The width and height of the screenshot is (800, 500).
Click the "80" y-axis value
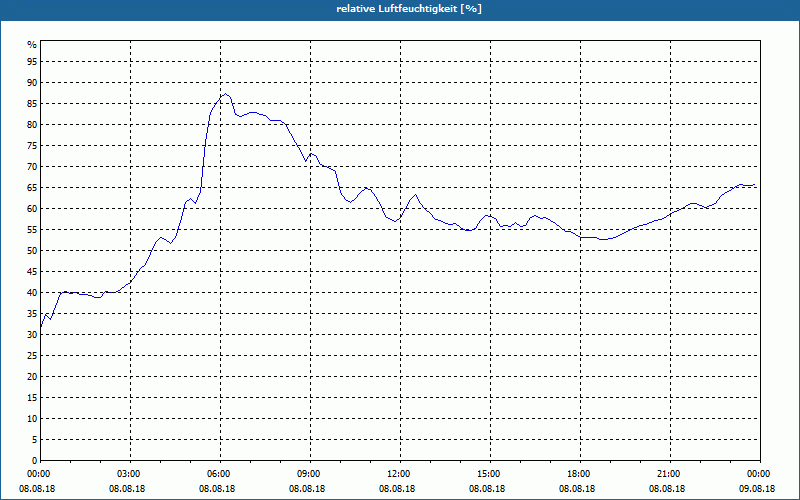point(32,124)
